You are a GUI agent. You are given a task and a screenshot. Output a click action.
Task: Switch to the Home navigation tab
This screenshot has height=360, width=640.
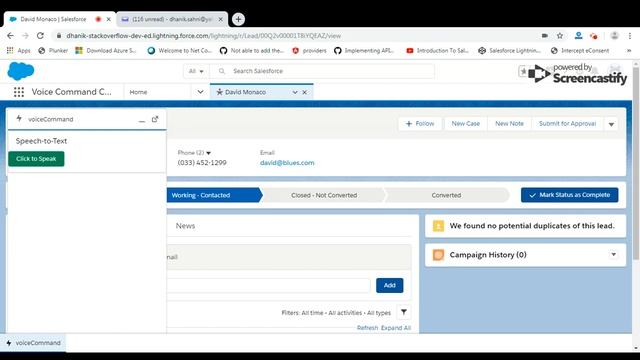click(138, 92)
